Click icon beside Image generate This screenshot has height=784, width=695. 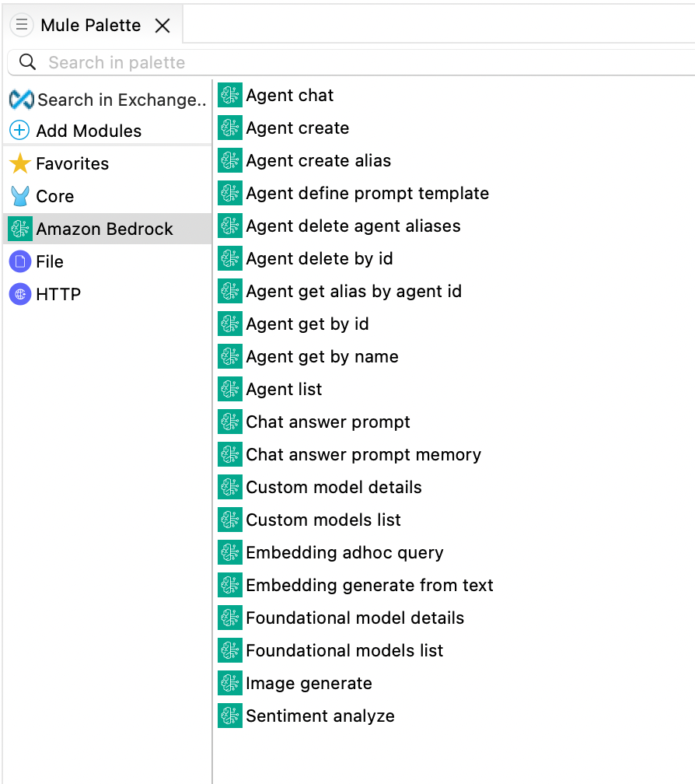(230, 683)
